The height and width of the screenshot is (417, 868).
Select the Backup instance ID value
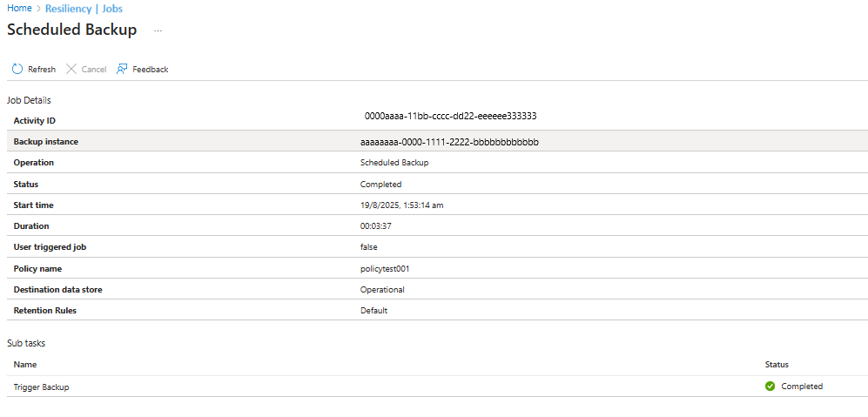449,142
